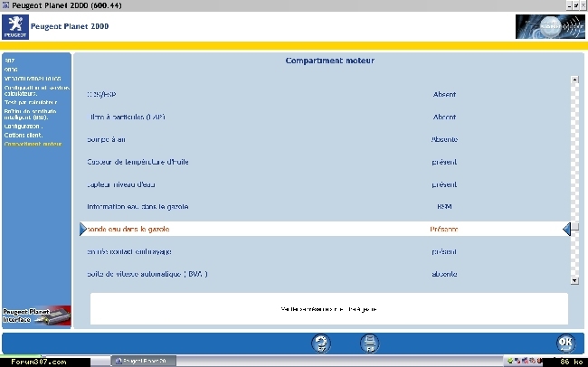Image resolution: width=588 pixels, height=367 pixels.
Task: Click the list scrollbar down arrow
Action: (x=574, y=280)
